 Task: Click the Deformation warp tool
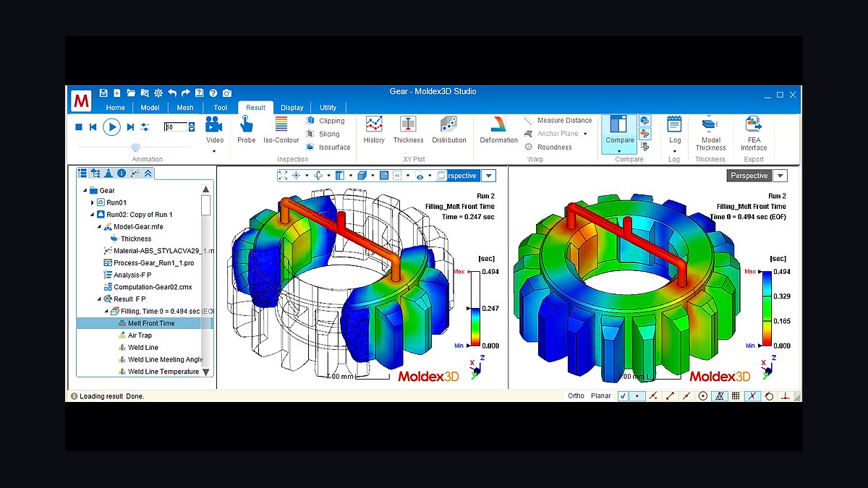click(x=498, y=129)
